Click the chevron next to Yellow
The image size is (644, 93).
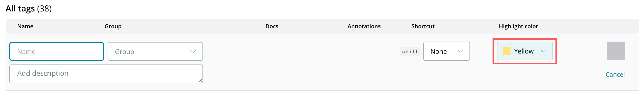[543, 51]
